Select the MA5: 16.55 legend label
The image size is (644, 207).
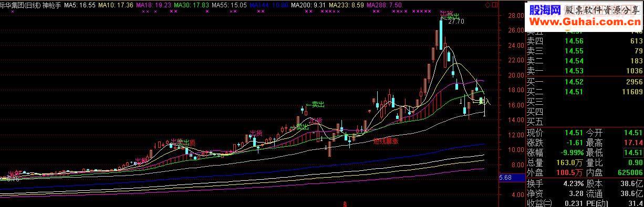point(80,4)
